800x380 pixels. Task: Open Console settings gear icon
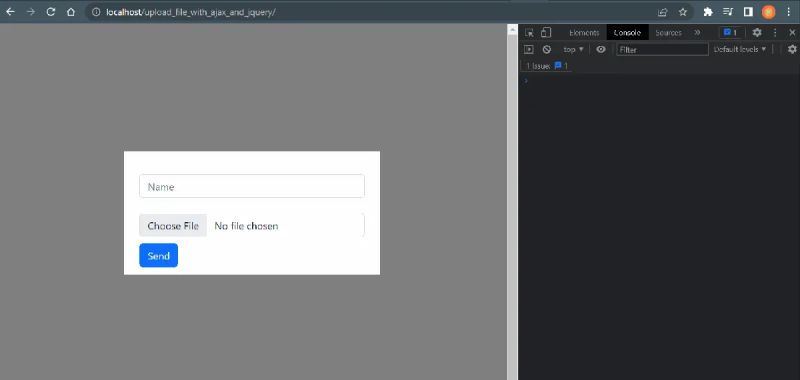[x=792, y=49]
